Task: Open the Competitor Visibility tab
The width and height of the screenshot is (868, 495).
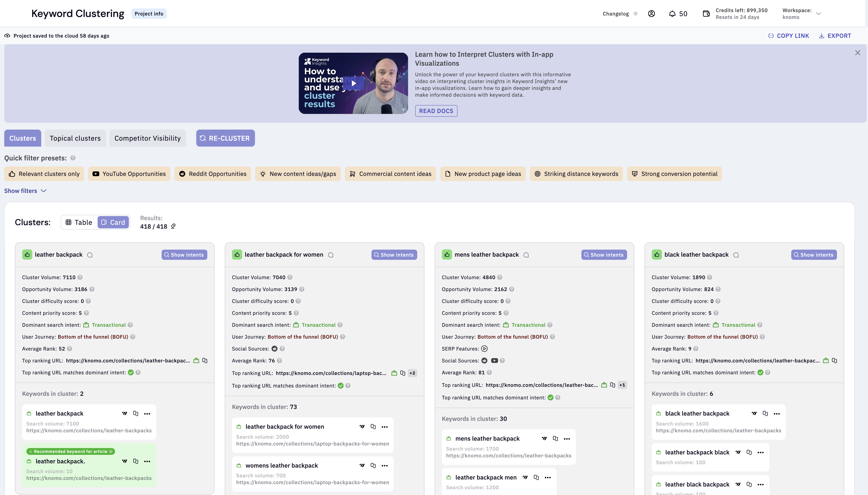Action: 147,138
